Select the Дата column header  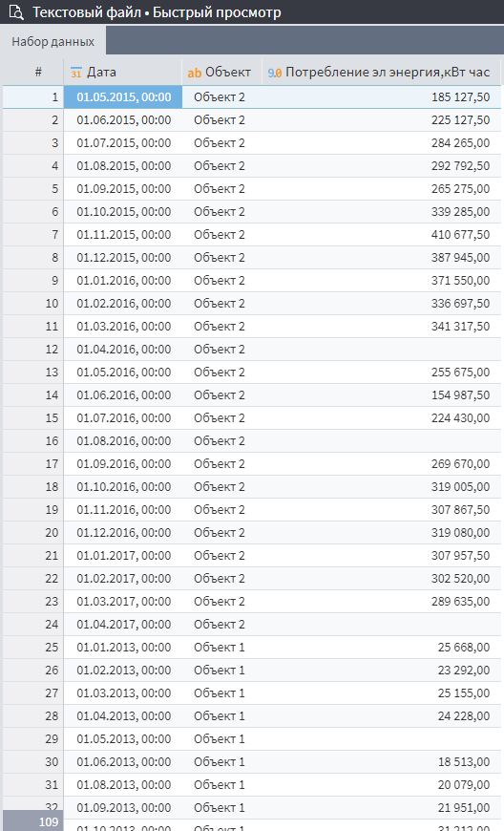(x=123, y=72)
